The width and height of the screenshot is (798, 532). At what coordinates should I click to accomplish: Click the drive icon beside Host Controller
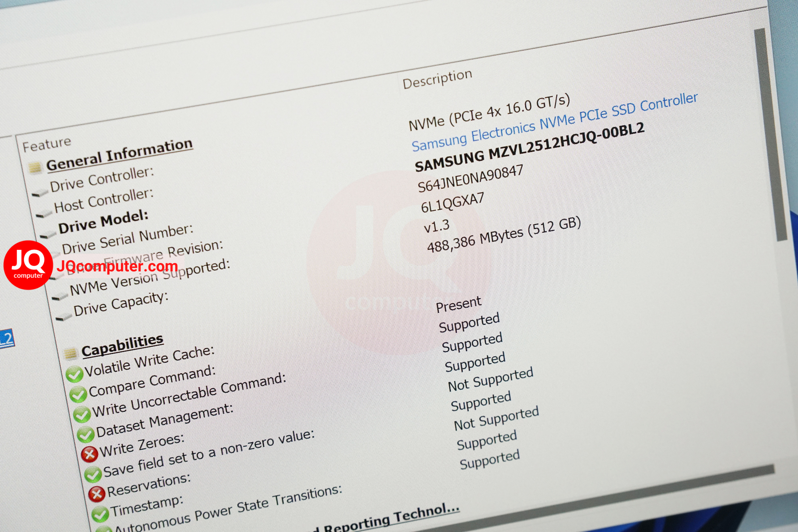click(44, 215)
